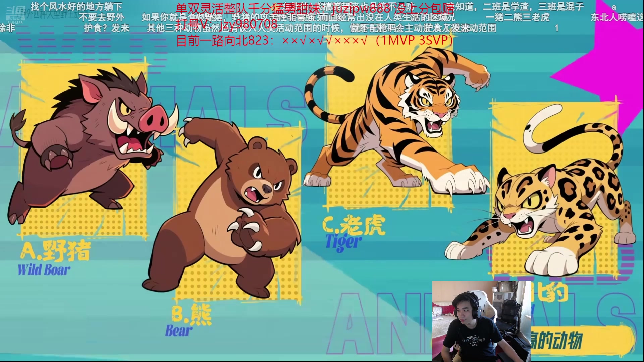Select the 'B.熊' label
Image resolution: width=644 pixels, height=362 pixels.
pyautogui.click(x=192, y=315)
